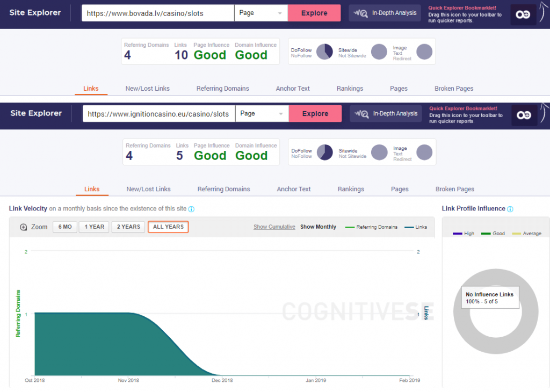
Task: Select Links tab in ignitioncasino report
Action: tap(92, 189)
